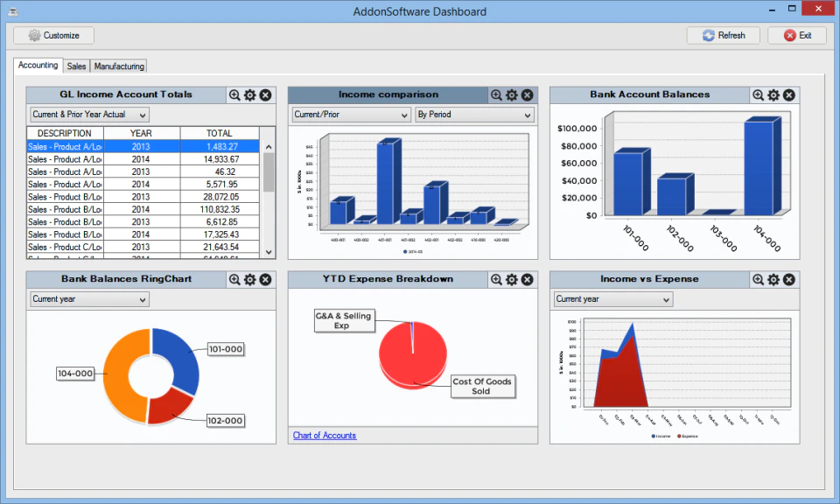840x504 pixels.
Task: Click the Customize button
Action: pyautogui.click(x=53, y=35)
